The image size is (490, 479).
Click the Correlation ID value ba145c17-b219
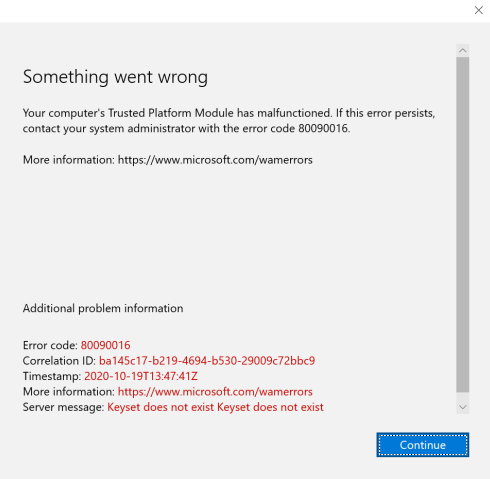(x=207, y=361)
